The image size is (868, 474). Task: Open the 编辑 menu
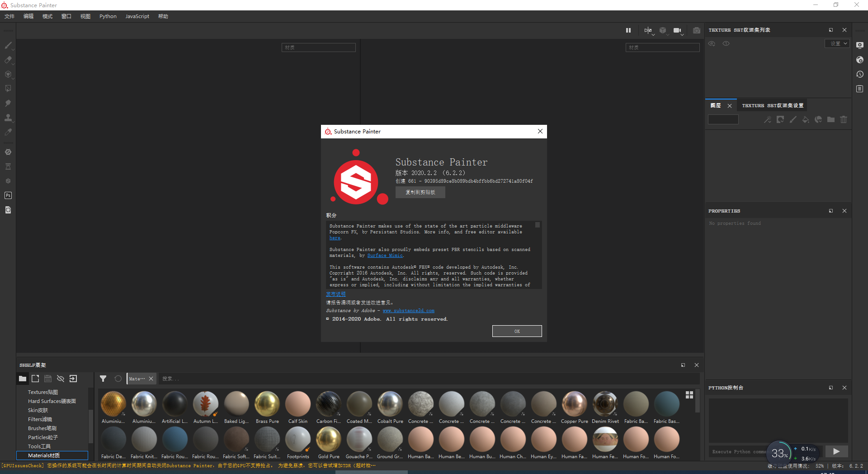pos(28,16)
